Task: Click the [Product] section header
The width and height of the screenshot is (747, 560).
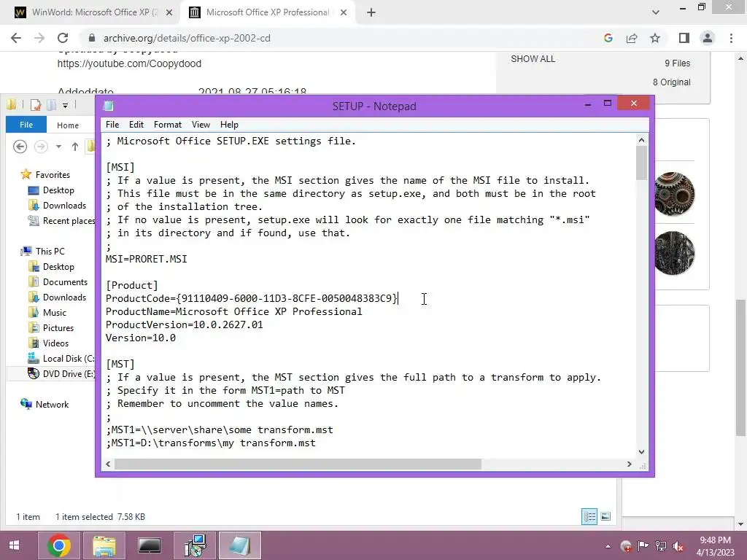Action: [131, 285]
